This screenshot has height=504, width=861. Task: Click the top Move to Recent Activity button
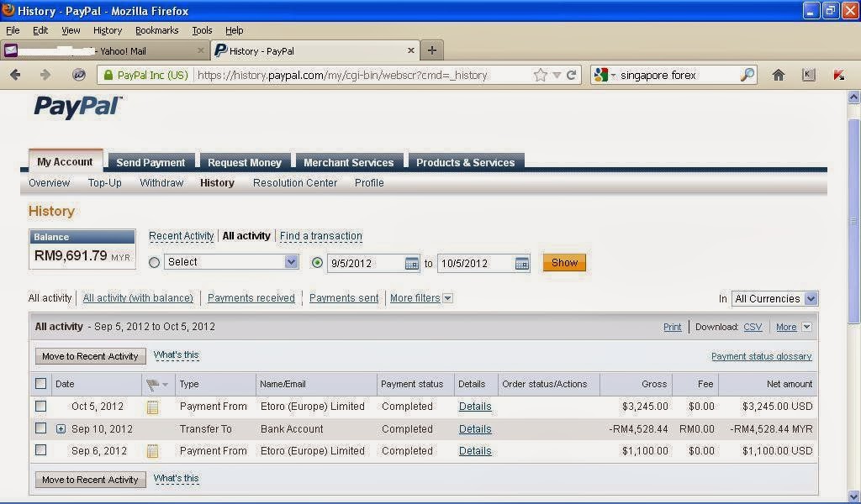90,356
